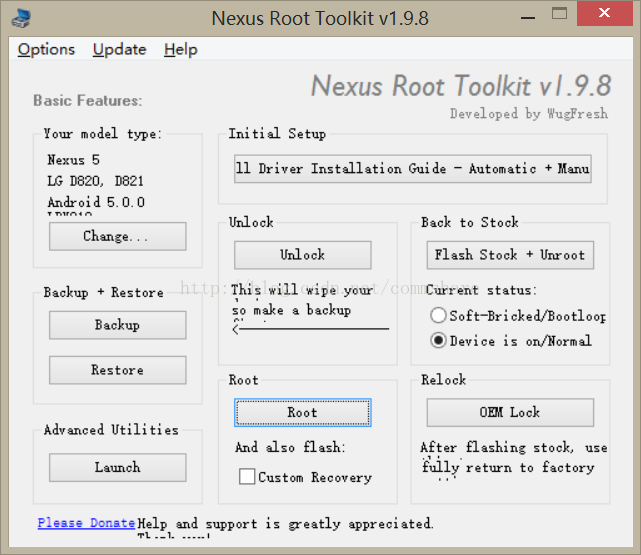Click the 'And also flash:' label
Image resolution: width=641 pixels, height=555 pixels.
[290, 447]
